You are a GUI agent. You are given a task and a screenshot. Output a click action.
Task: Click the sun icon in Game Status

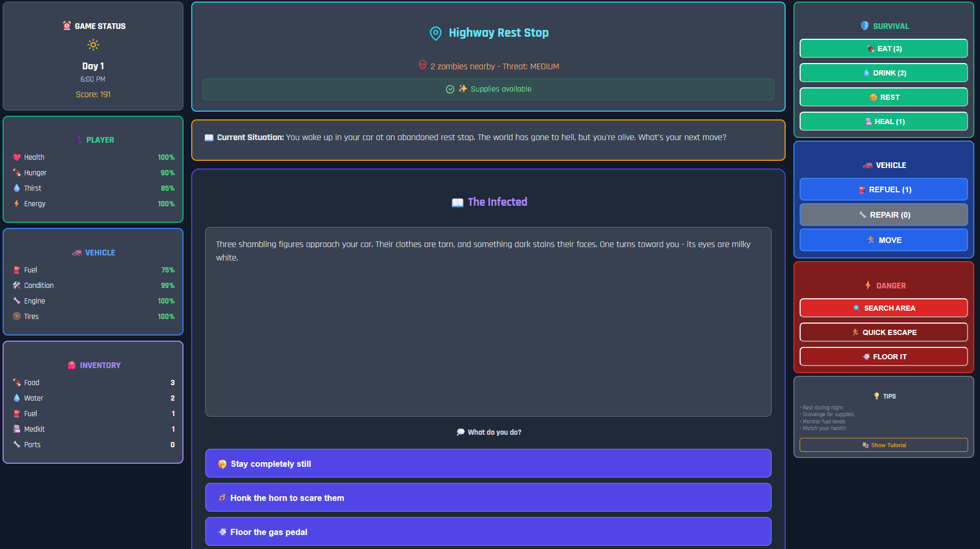[x=93, y=45]
